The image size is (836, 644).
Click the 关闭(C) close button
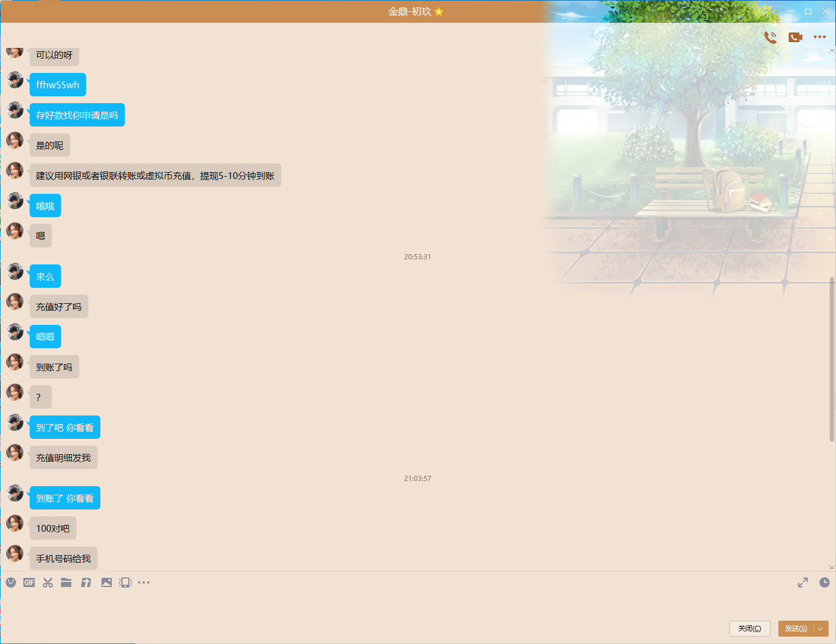(x=749, y=629)
